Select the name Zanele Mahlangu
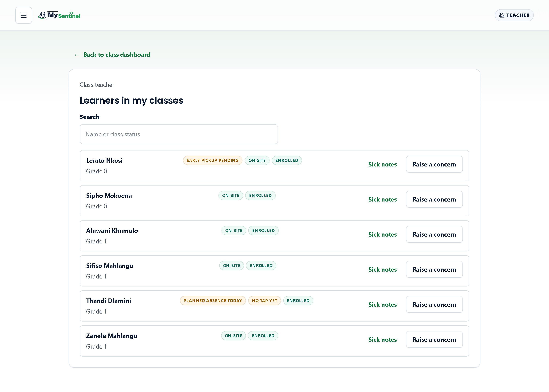549x392 pixels. tap(112, 336)
